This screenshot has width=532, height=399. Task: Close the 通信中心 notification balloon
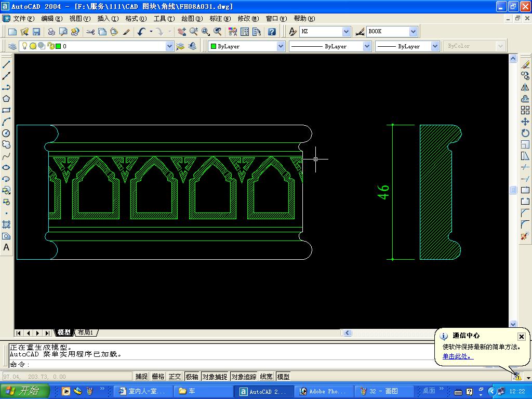click(522, 337)
